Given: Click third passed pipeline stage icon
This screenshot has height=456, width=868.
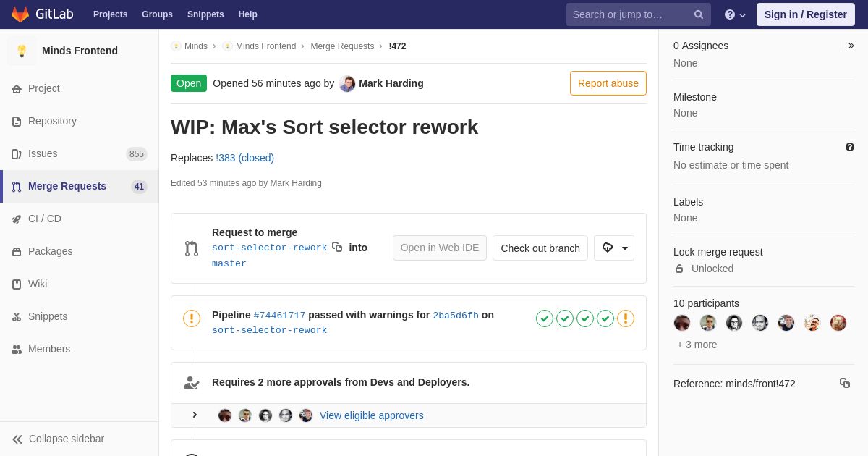Looking at the screenshot, I should pos(585,318).
